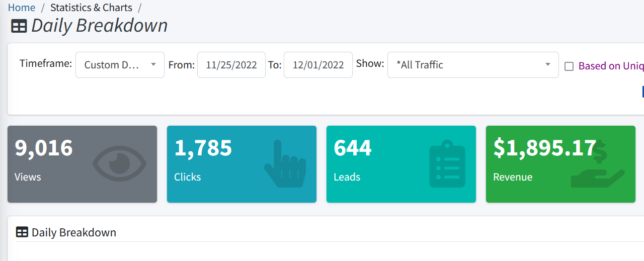Click the From date field 11/25/2022
This screenshot has height=261, width=644.
pos(231,65)
